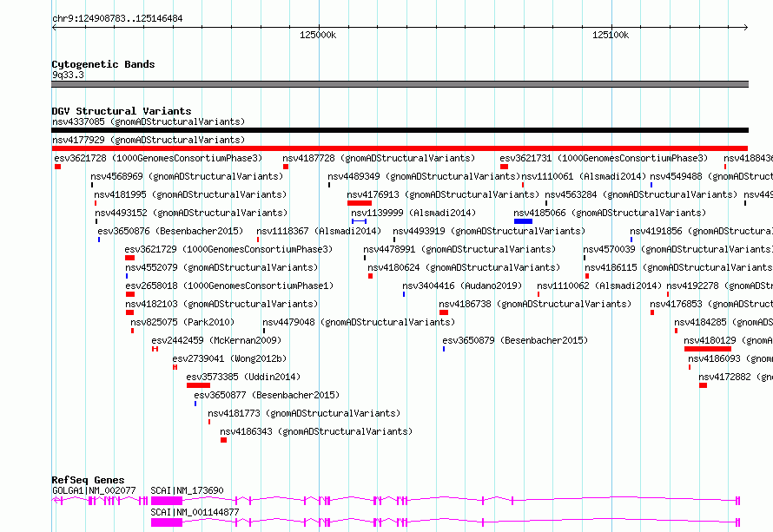Click the nsv4177929 red variant bar

click(400, 148)
